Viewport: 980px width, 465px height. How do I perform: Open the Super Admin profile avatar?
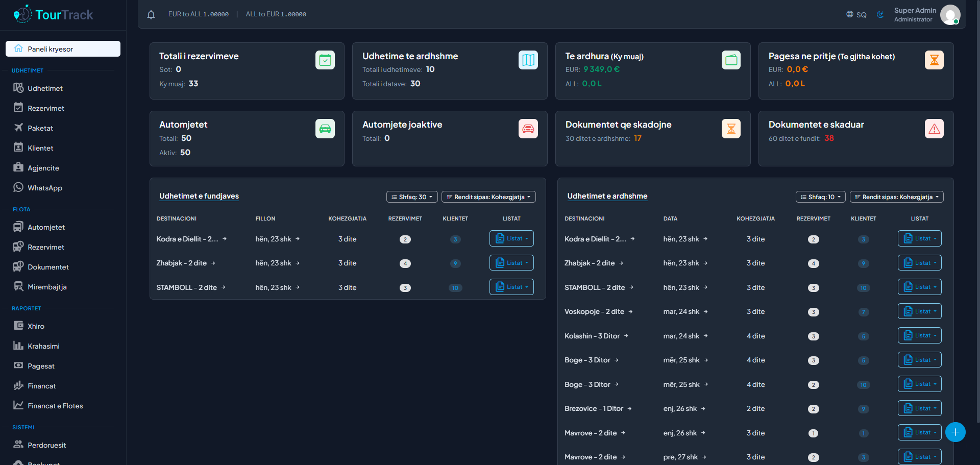[949, 14]
